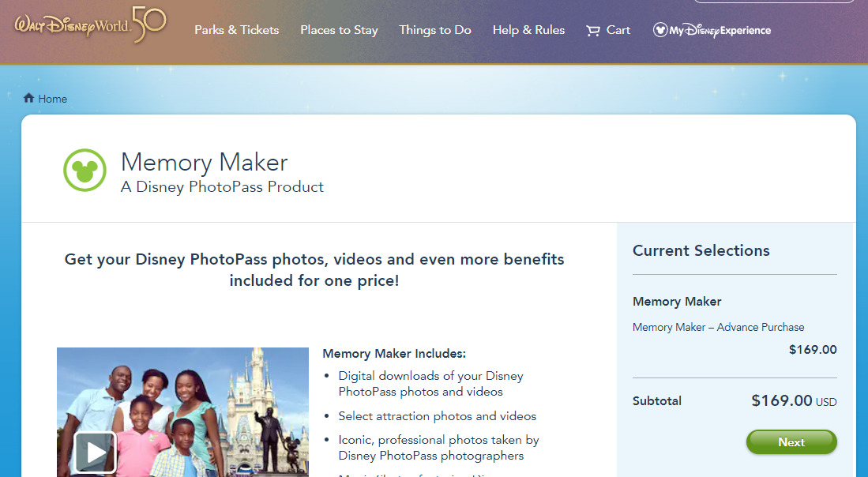Click 'Memory Maker Includes:' heading

pyautogui.click(x=394, y=354)
